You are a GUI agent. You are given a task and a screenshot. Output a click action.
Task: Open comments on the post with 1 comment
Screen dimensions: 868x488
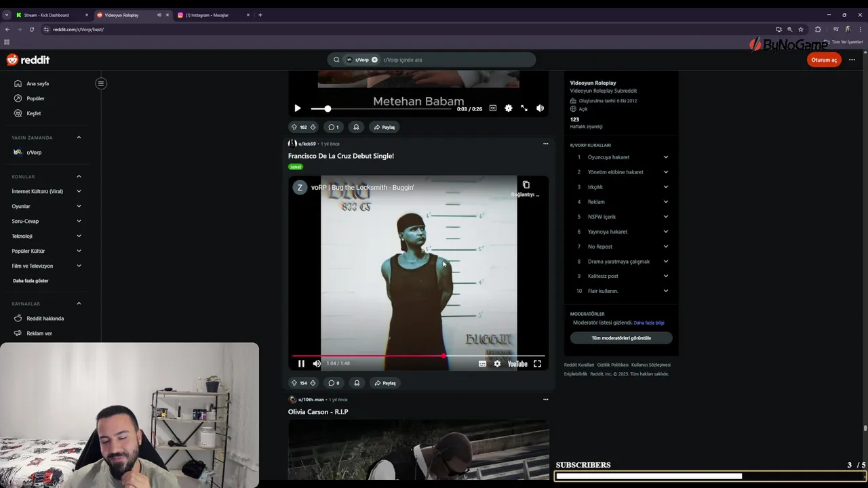click(334, 127)
